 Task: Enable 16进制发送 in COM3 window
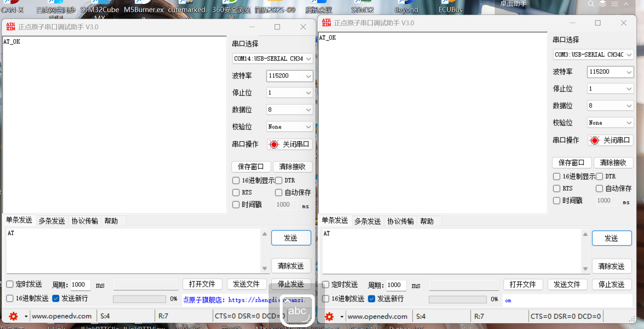click(x=326, y=299)
